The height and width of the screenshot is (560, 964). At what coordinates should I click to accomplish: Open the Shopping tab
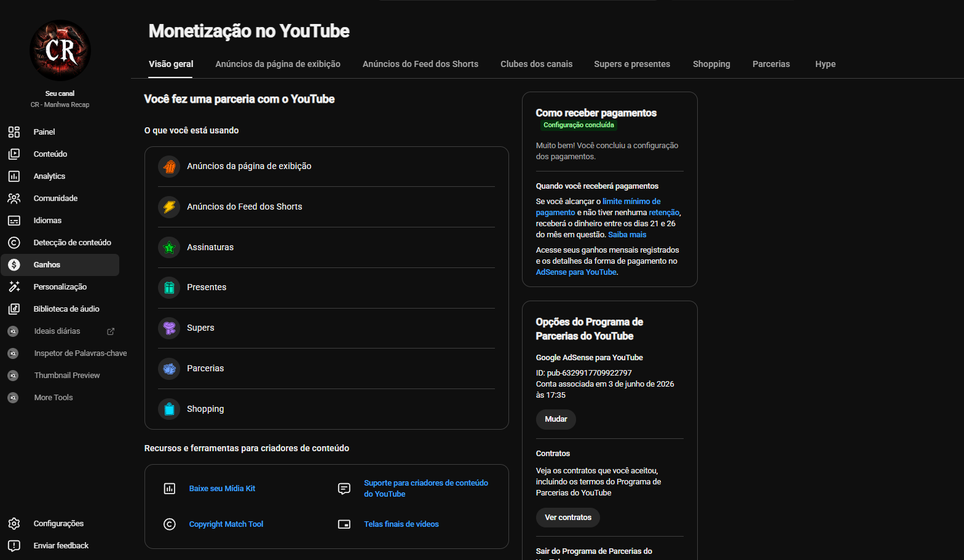(711, 64)
